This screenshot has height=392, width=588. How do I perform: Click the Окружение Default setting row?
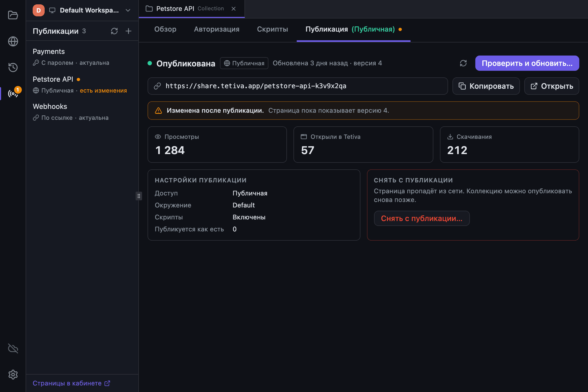coord(254,205)
